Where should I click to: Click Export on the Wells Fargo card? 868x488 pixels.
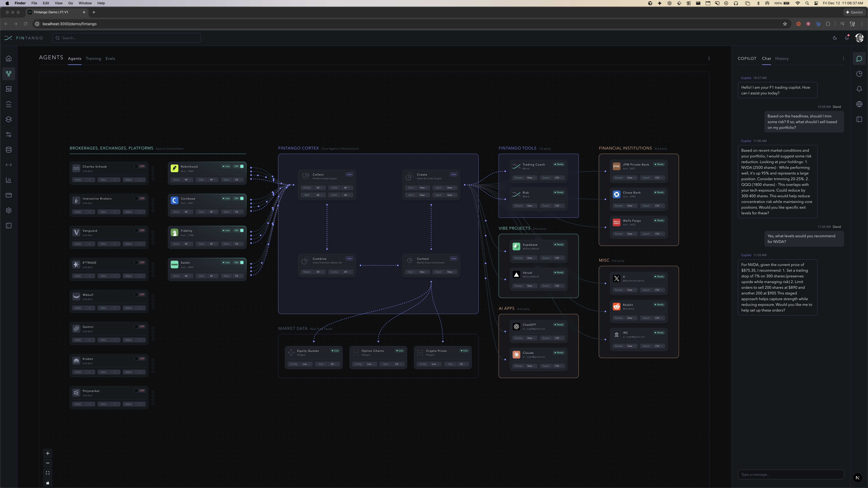click(x=646, y=234)
